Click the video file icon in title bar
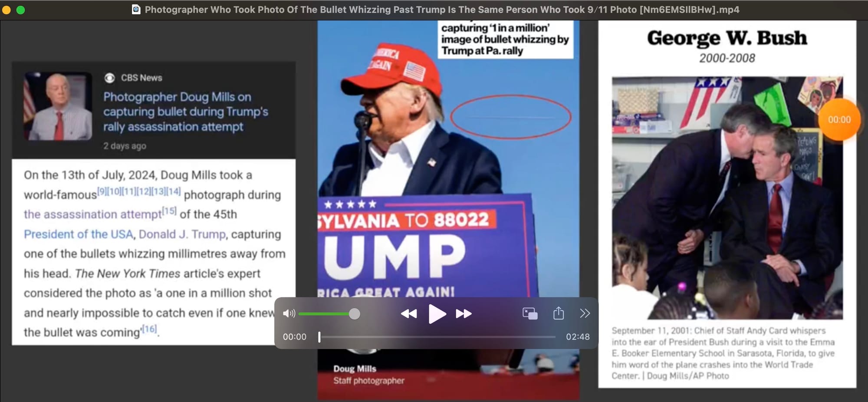This screenshot has width=868, height=402. click(136, 10)
